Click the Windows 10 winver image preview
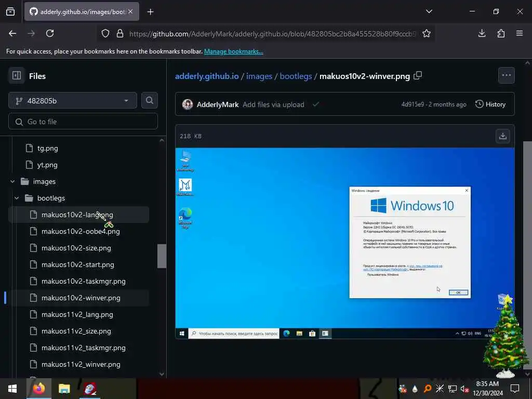Viewport: 532px width, 399px height. [x=345, y=243]
